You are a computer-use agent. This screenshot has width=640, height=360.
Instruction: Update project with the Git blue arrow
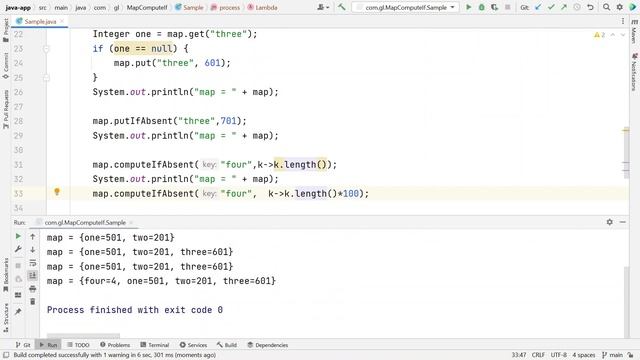[x=538, y=7]
